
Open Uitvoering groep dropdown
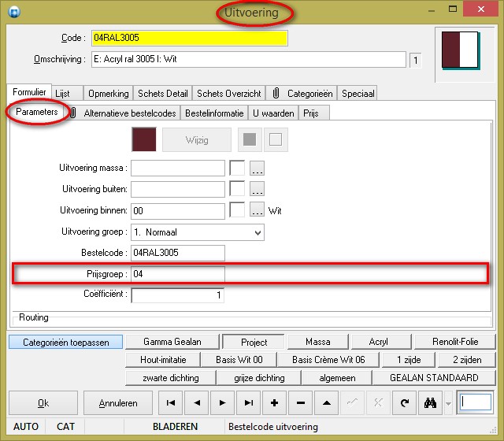click(x=258, y=232)
